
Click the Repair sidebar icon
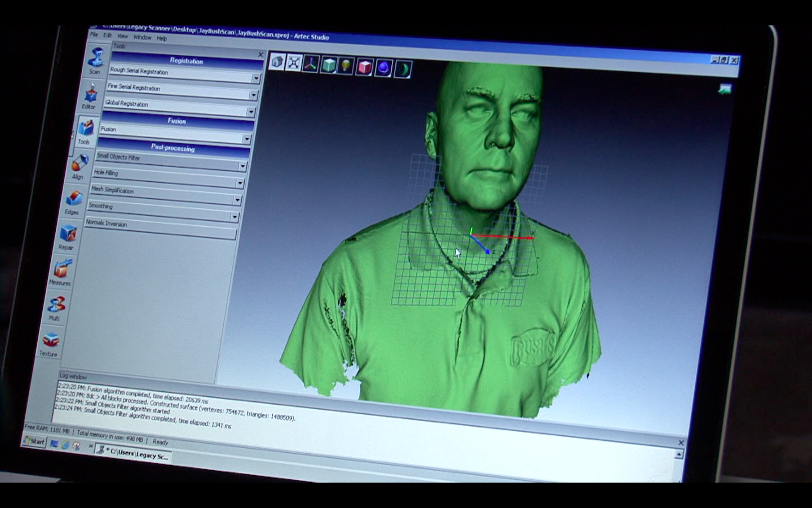click(x=68, y=236)
